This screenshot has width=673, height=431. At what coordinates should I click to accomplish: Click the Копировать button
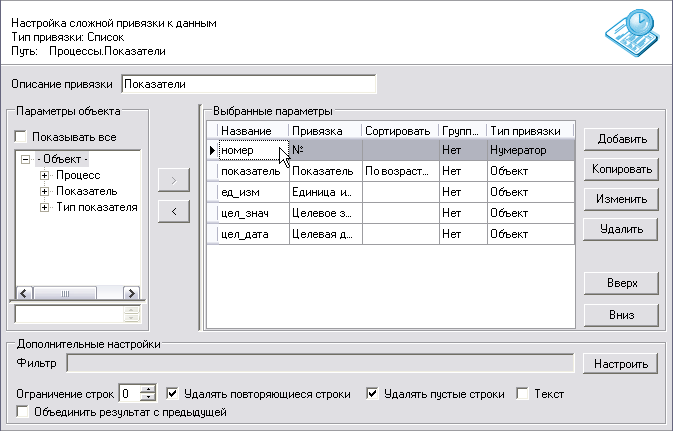click(621, 169)
